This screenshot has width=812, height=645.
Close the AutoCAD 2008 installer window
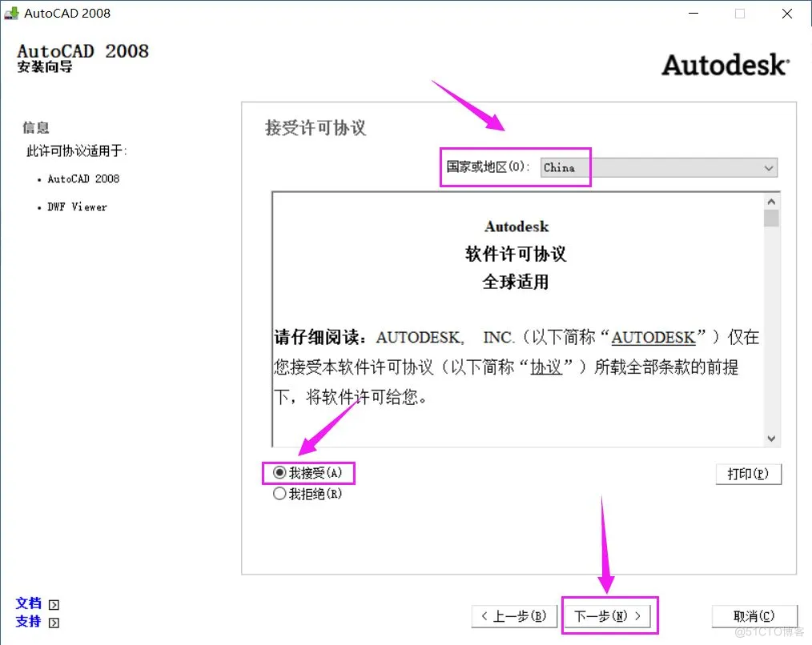pos(787,14)
